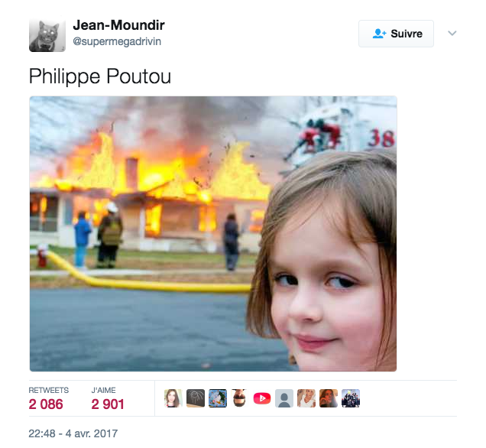Open the fireworks liker avatar
Viewport: 486px width, 448px height.
click(196, 398)
